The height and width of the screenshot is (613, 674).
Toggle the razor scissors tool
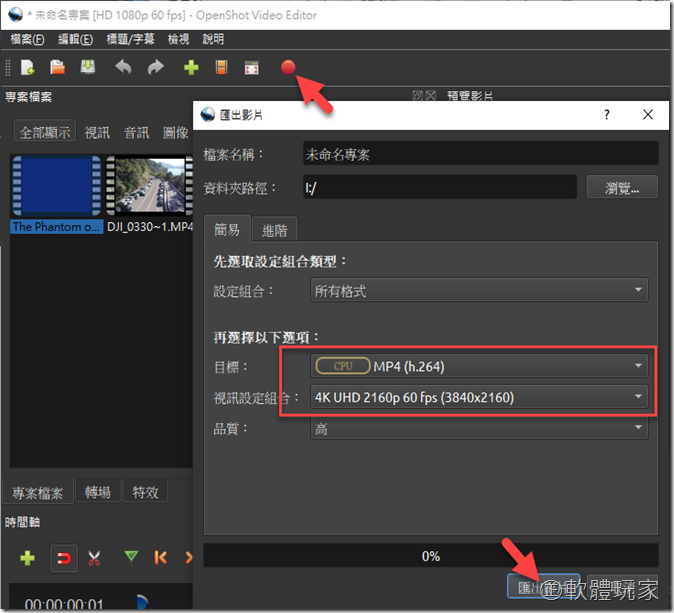[x=94, y=557]
